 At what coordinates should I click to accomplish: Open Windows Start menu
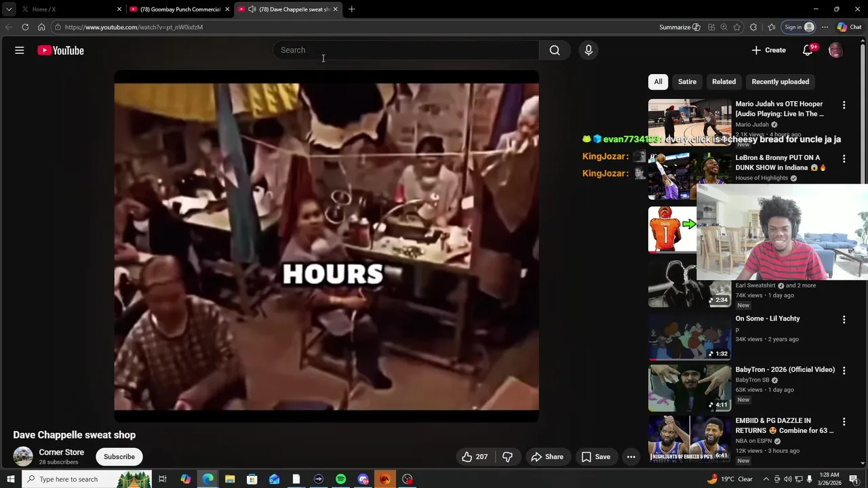point(10,479)
